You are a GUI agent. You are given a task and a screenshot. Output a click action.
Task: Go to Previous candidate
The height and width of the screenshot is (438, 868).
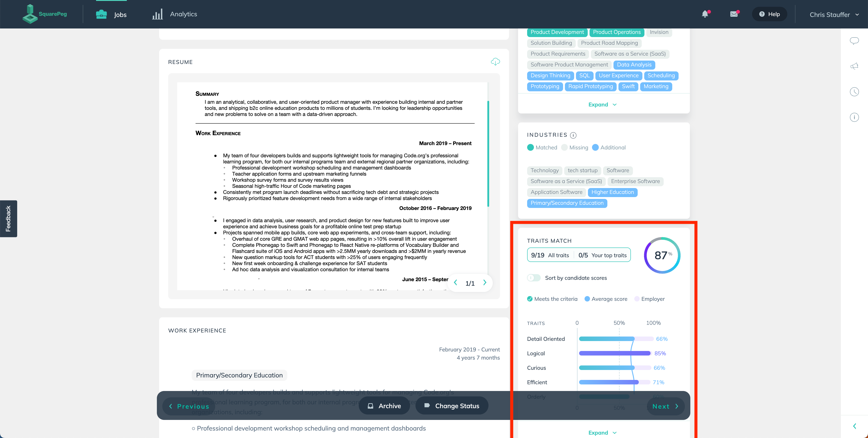tap(189, 406)
